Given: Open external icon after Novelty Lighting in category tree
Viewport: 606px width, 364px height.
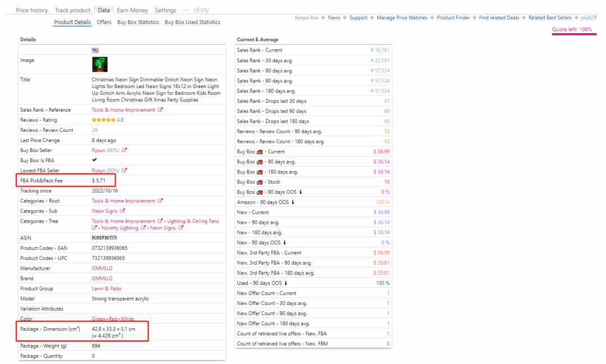Looking at the screenshot, I should point(143,228).
